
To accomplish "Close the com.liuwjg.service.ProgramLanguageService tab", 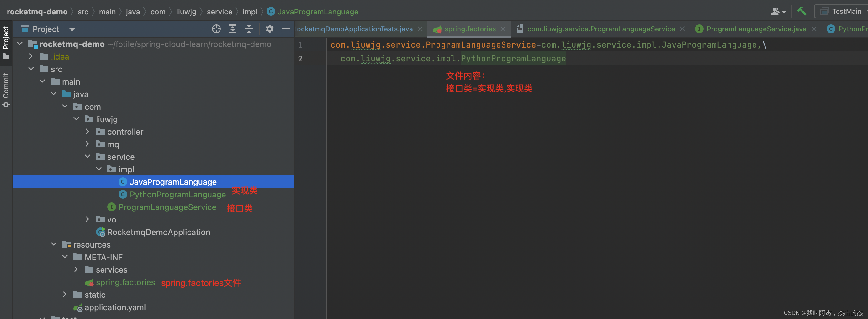I will pyautogui.click(x=682, y=29).
